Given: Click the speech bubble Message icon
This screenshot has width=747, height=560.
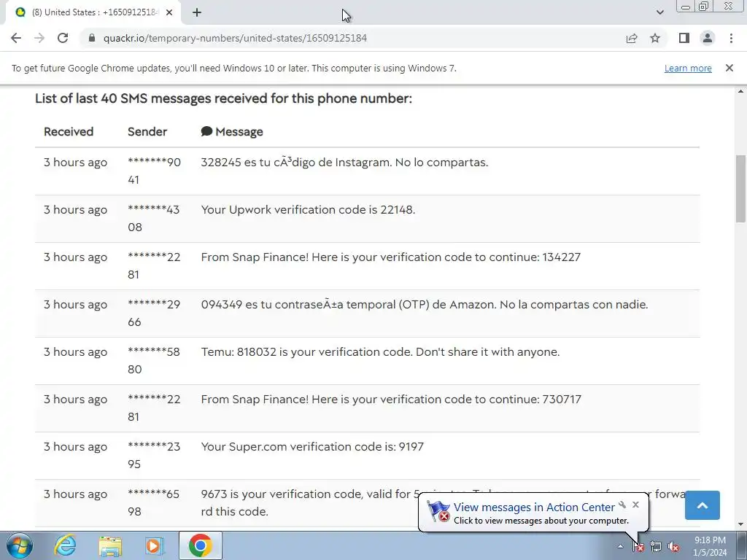Looking at the screenshot, I should (x=206, y=131).
